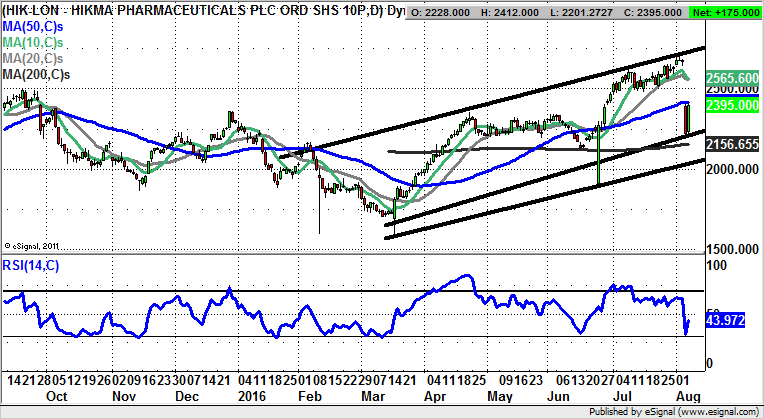Click the RSI(14,C) indicator label

[32, 265]
